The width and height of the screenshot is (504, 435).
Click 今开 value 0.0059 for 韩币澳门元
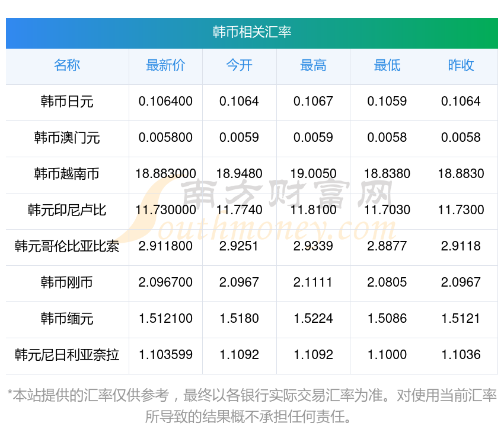click(239, 138)
